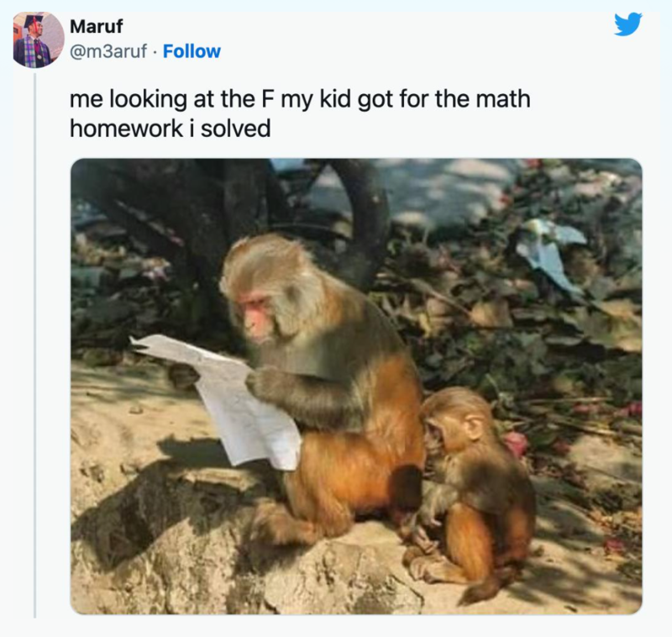Click the letter F in the tweet
This screenshot has width=672, height=637.
267,99
